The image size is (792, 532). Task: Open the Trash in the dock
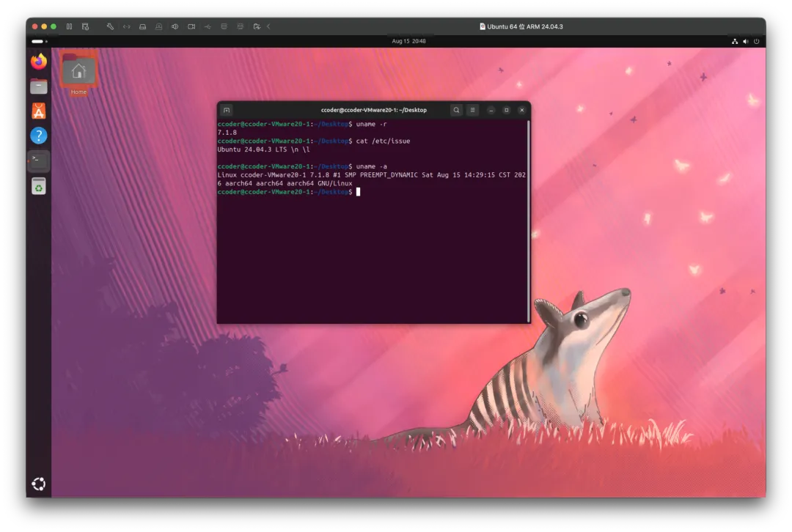pos(39,186)
